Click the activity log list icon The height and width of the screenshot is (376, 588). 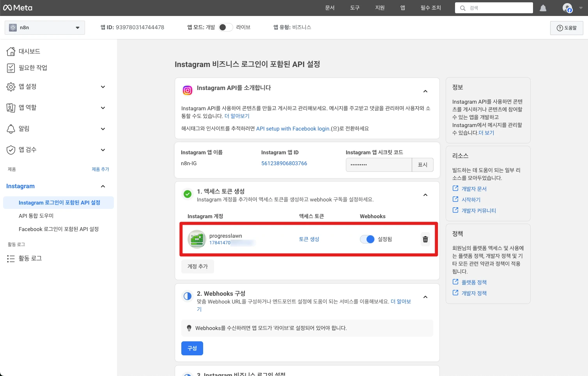[11, 259]
